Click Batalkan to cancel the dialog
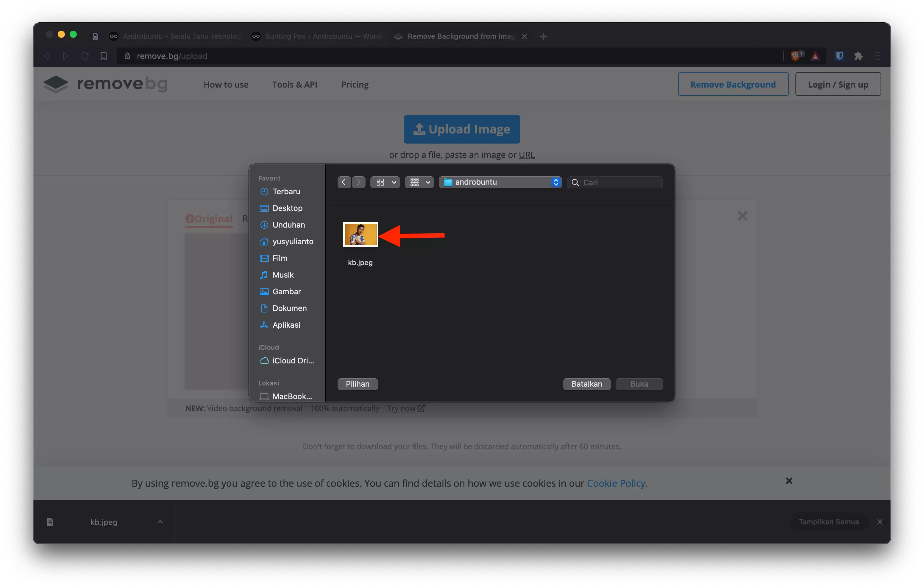The image size is (924, 588). [x=587, y=384]
